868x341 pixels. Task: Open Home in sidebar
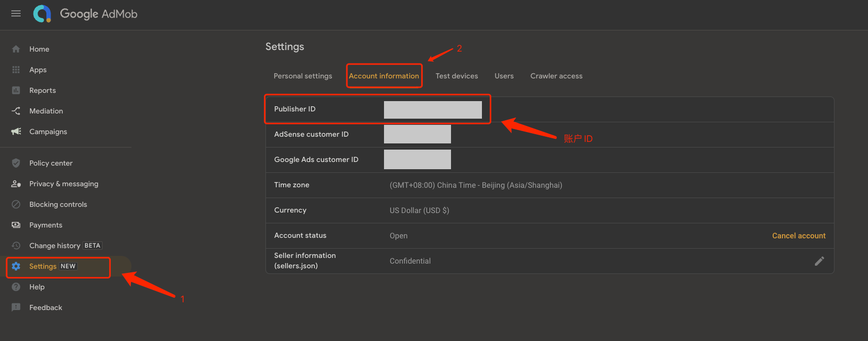[39, 49]
